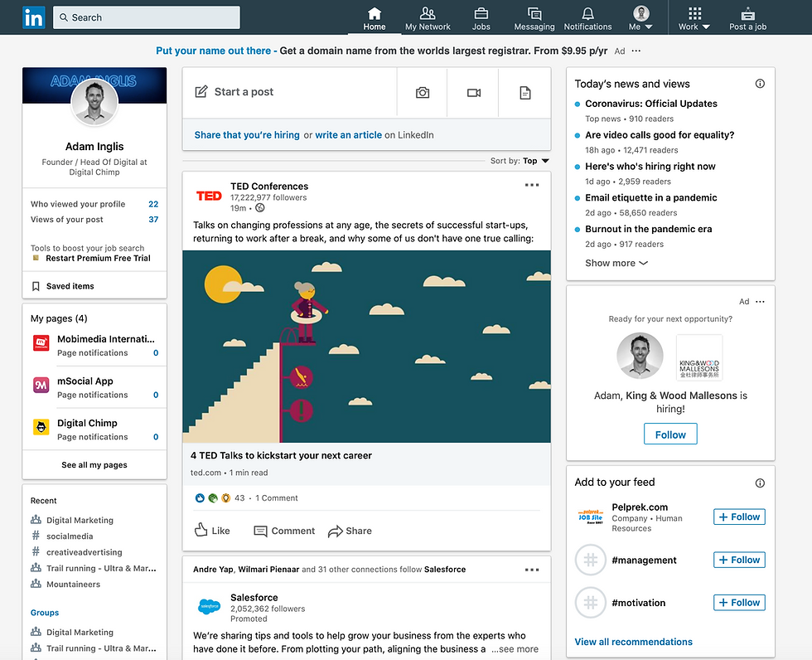Open the three-dot menu on TED Conferences post
The width and height of the screenshot is (812, 660).
coord(532,185)
